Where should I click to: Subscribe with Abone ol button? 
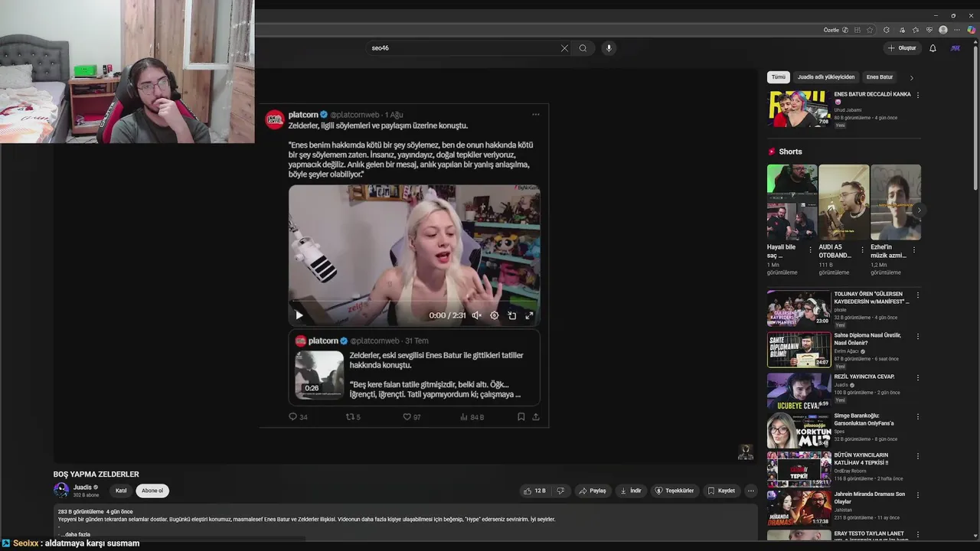[152, 491]
